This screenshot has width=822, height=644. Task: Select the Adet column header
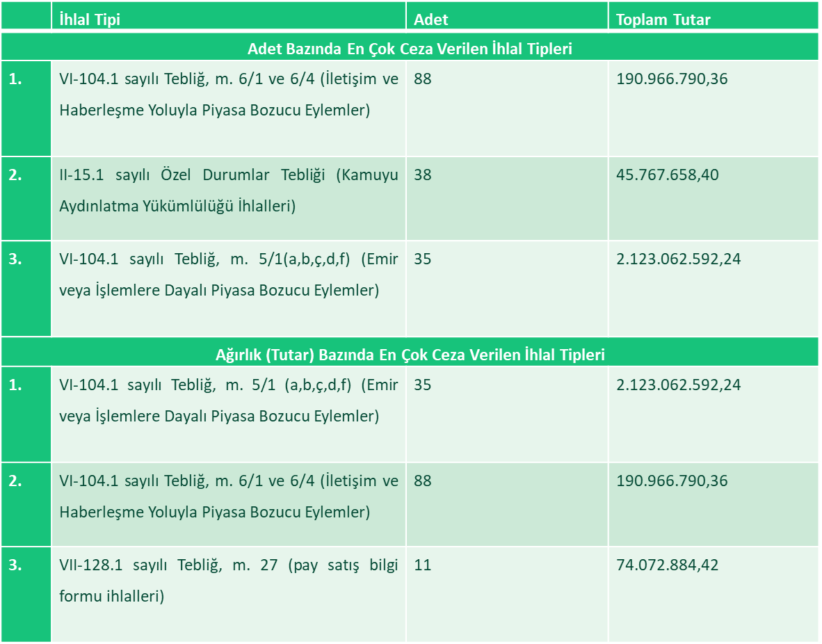[430, 19]
